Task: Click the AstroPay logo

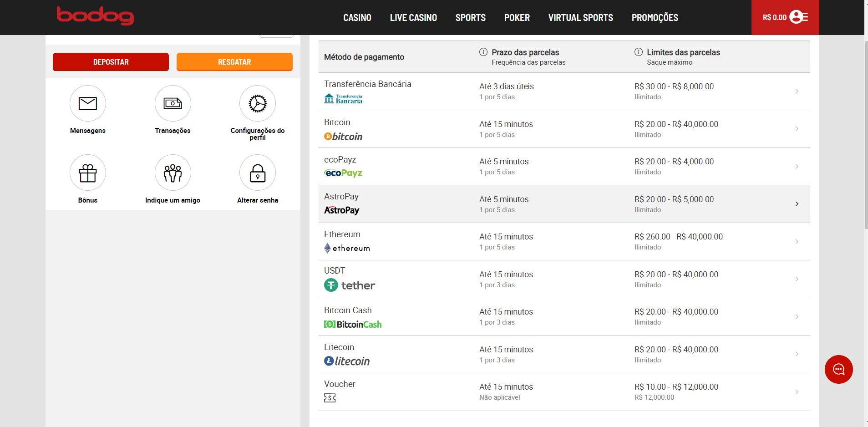Action: 341,210
